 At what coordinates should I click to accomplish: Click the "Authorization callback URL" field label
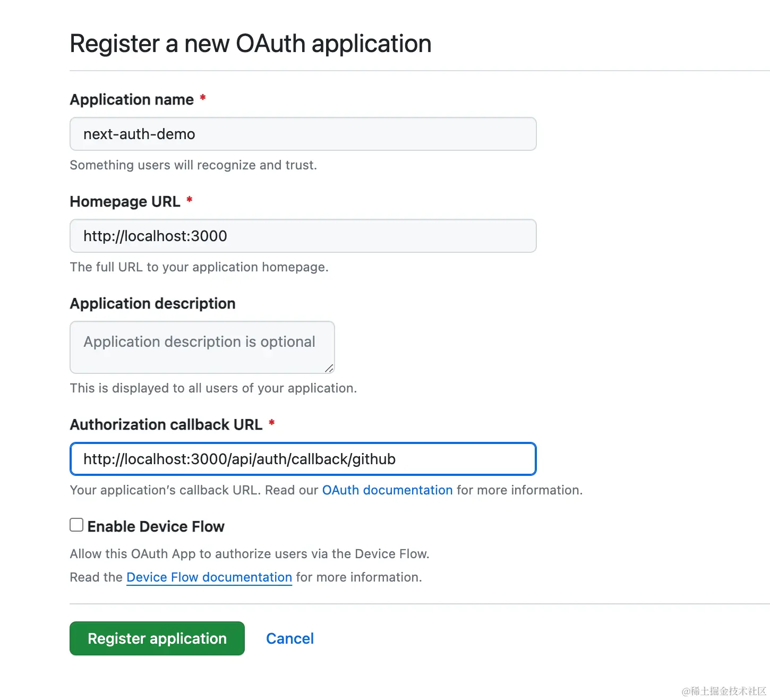[166, 424]
